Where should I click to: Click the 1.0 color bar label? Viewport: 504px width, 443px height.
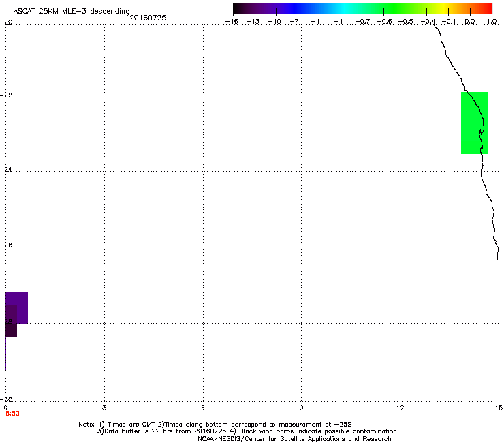[492, 22]
